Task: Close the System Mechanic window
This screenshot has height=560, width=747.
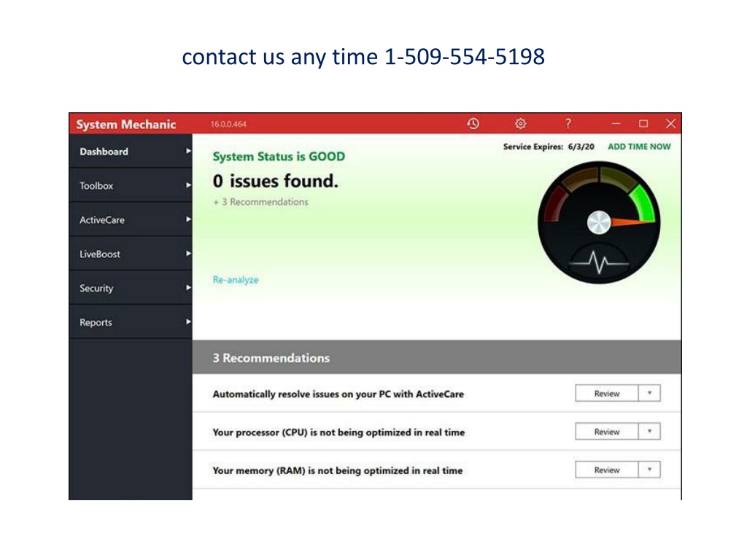Action: (x=670, y=124)
